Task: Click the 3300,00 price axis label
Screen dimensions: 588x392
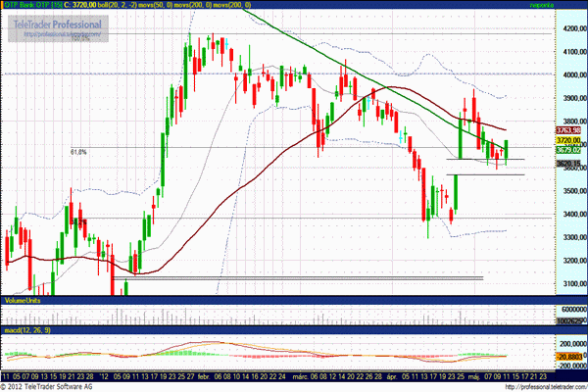Action: (574, 237)
